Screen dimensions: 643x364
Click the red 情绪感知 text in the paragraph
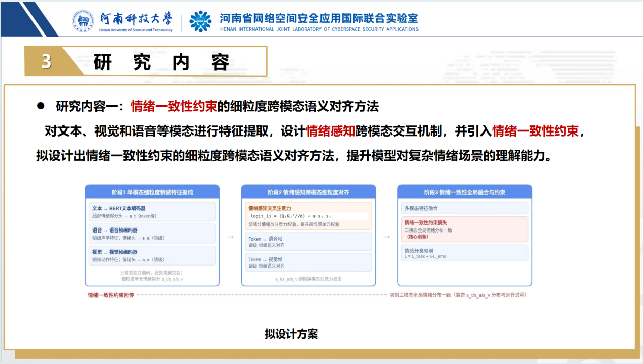click(x=331, y=131)
